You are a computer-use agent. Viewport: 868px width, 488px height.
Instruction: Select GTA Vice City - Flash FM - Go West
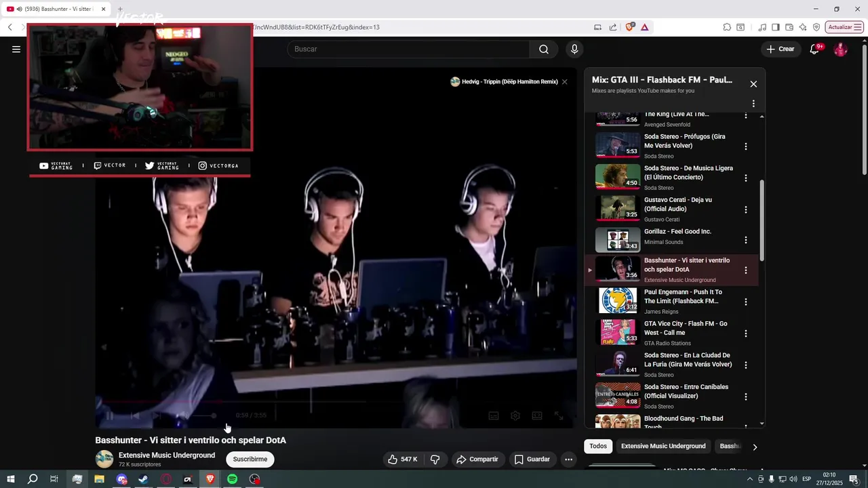click(x=686, y=328)
